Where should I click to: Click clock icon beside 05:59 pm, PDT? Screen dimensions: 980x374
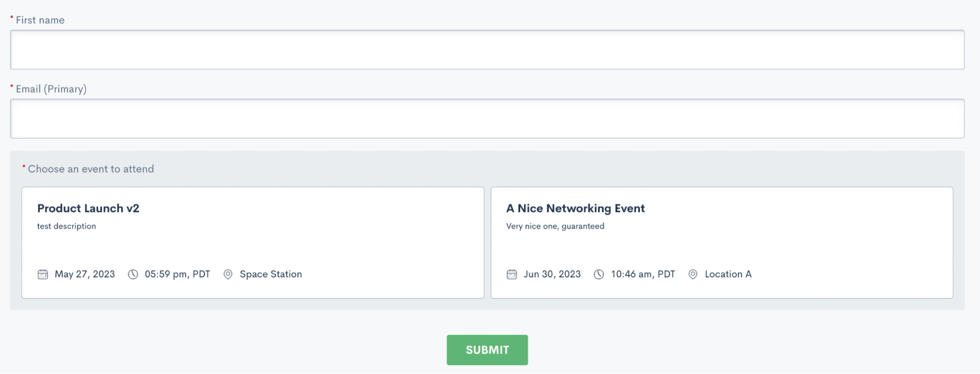click(133, 274)
